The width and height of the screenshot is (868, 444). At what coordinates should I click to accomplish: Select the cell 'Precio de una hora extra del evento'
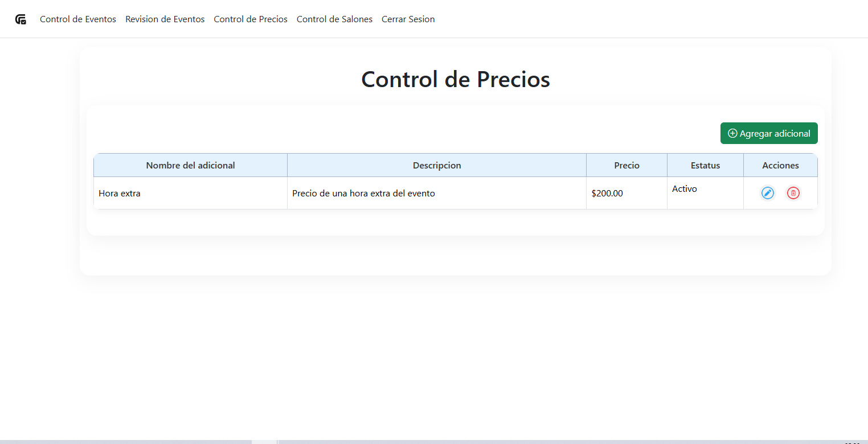437,193
